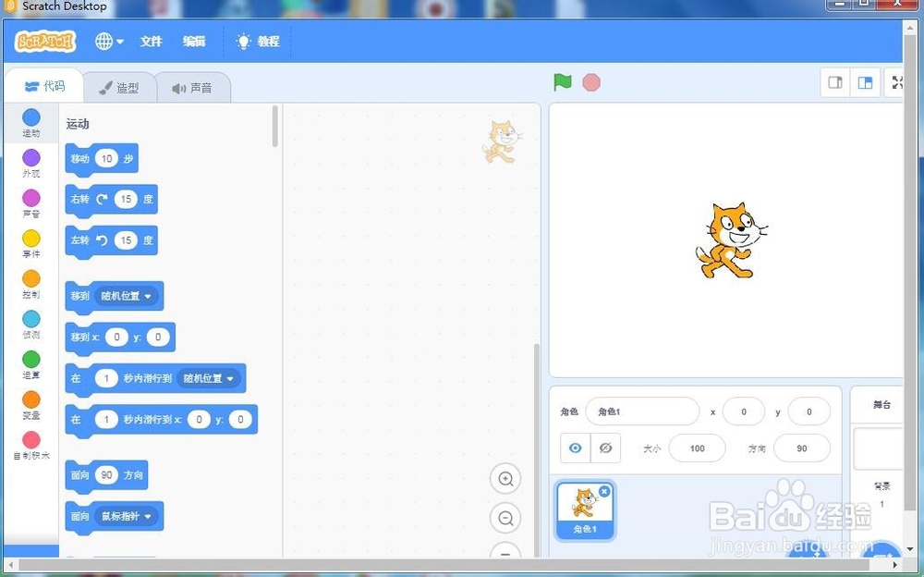924x577 pixels.
Task: Select the 控制 control category
Action: (31, 285)
